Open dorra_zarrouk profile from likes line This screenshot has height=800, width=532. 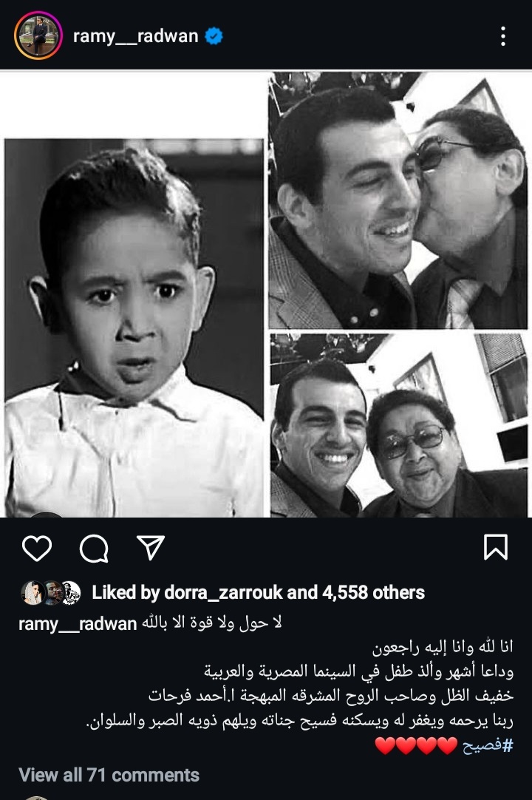[x=223, y=592]
